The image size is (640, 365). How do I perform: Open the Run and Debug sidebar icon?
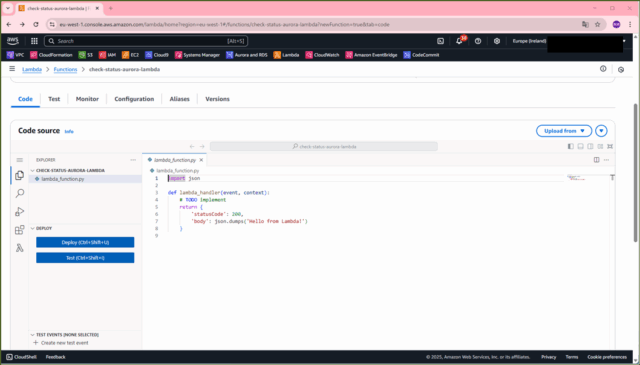pos(19,211)
